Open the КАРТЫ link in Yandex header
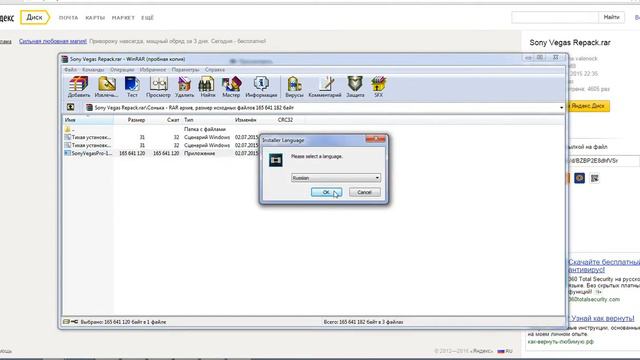Screen dimensions: 640x360 95,18
